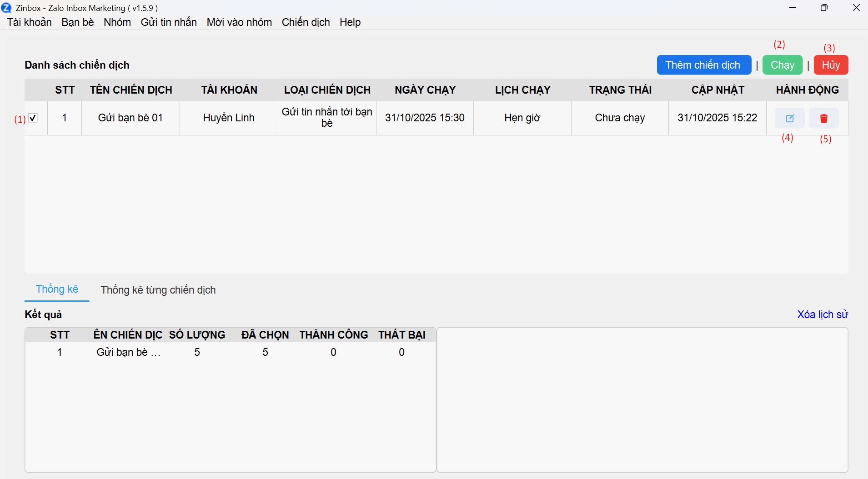Image resolution: width=868 pixels, height=479 pixels.
Task: Maximize the Zinbox window
Action: pyautogui.click(x=824, y=8)
